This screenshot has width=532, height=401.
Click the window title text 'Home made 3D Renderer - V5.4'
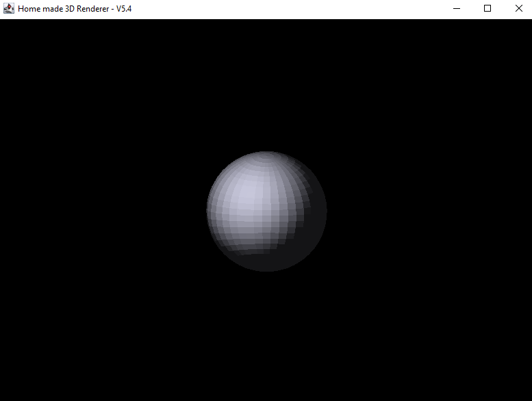(75, 9)
